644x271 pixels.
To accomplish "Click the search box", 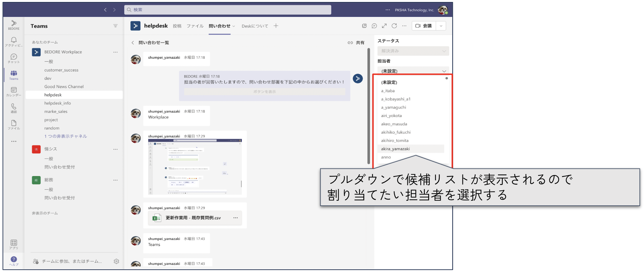I will [228, 10].
